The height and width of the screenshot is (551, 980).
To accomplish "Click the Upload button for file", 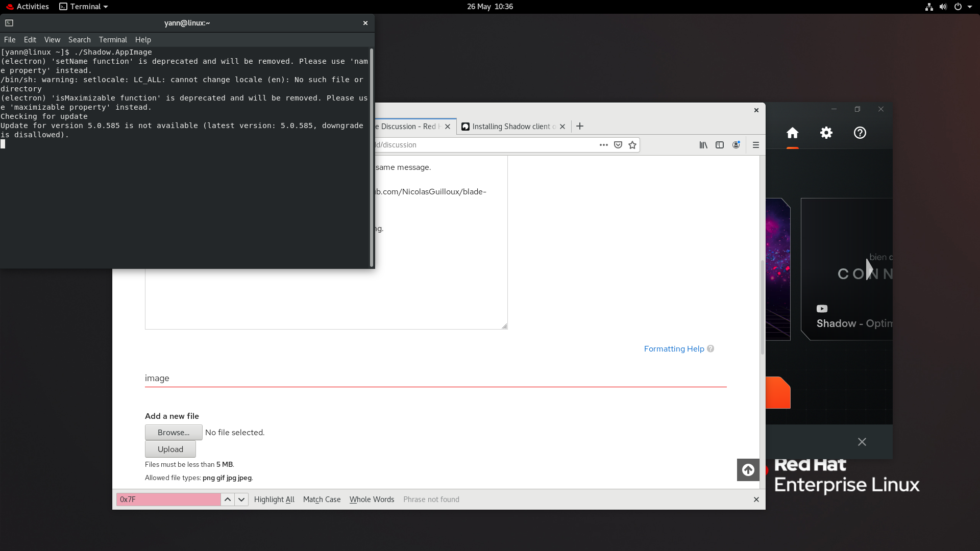I will point(170,449).
